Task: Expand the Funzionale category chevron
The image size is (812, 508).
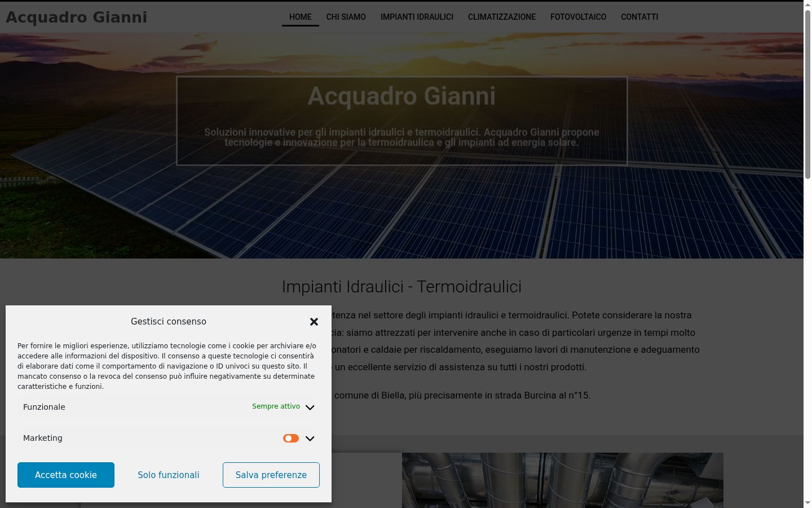Action: (310, 408)
